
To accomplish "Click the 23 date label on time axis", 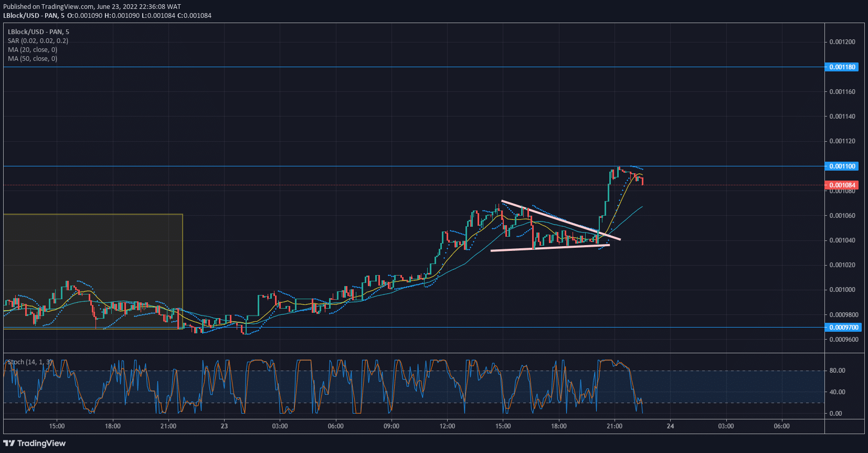I will (224, 426).
